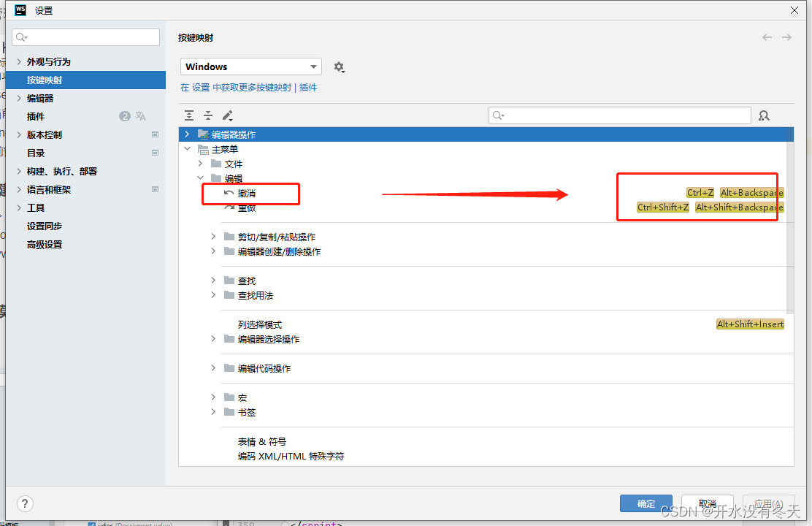Click the WebStorm logo in title bar

[20, 10]
